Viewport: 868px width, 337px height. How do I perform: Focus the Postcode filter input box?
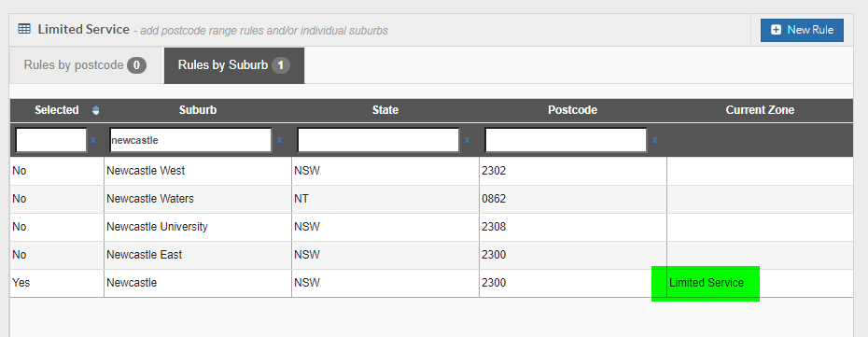(x=566, y=140)
